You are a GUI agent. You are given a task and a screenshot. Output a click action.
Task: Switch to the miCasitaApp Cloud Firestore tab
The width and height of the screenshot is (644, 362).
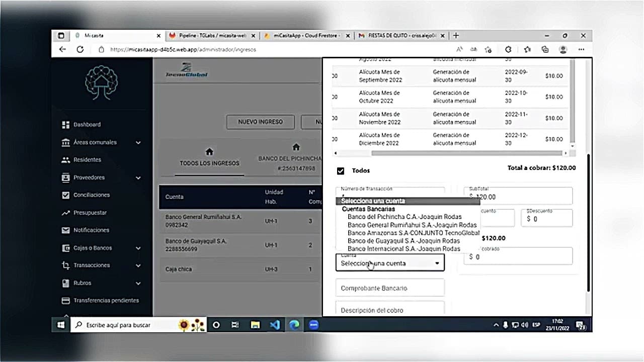pyautogui.click(x=306, y=36)
